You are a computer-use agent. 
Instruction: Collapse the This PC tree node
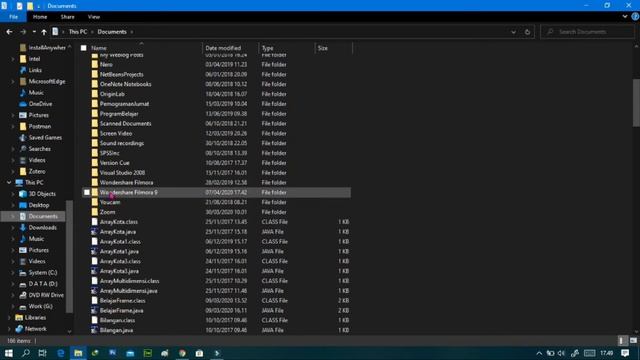coord(9,182)
